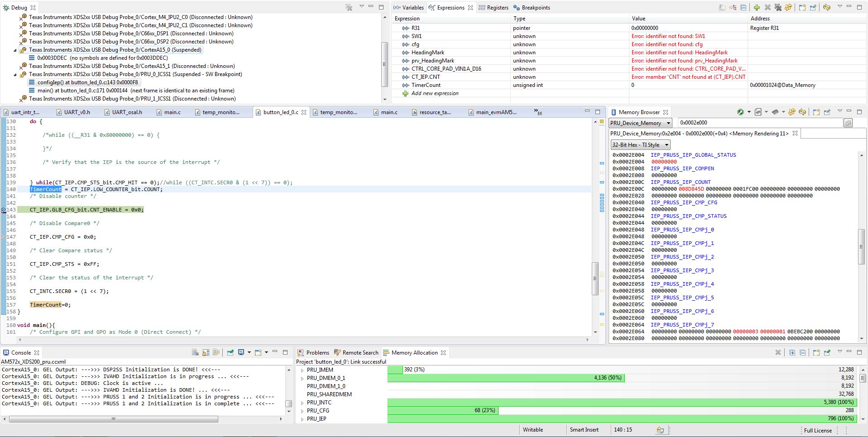The height and width of the screenshot is (437, 868).
Task: Switch to the Remote Search tab
Action: point(356,353)
